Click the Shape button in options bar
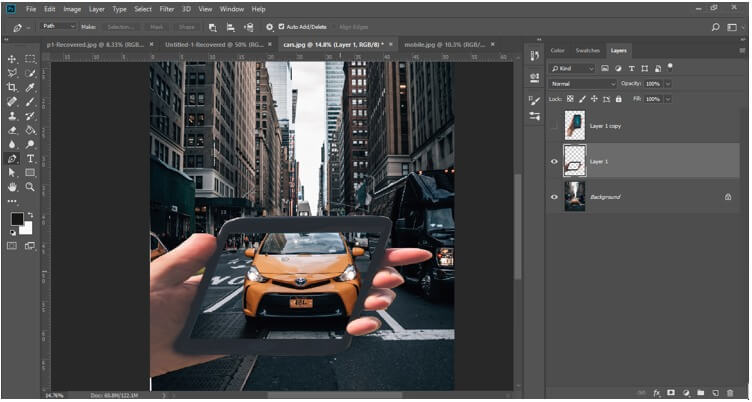 click(187, 26)
